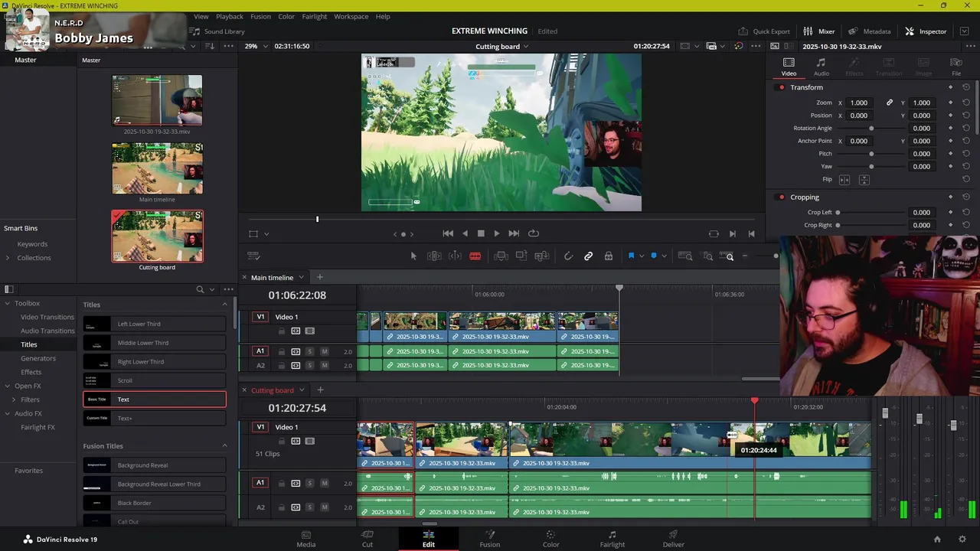Open Sound Library panel

(217, 31)
